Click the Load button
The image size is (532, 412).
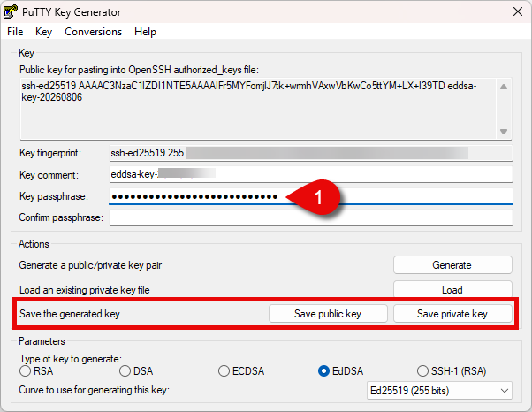click(452, 289)
